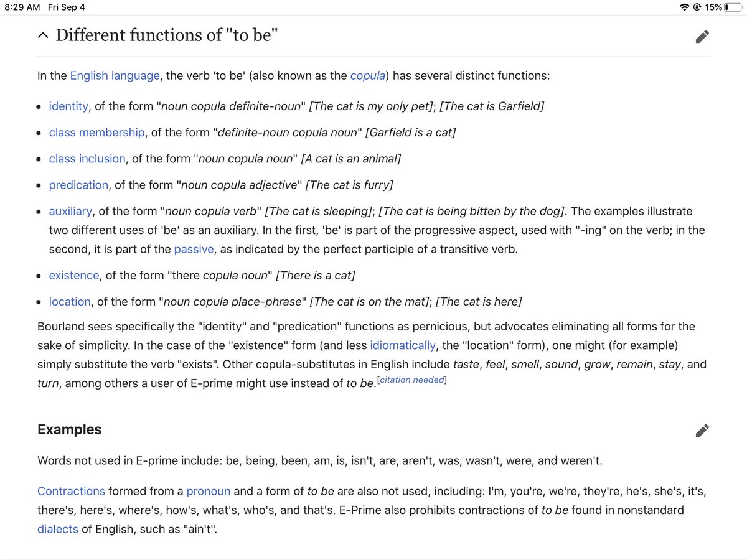Viewport: 747px width, 560px height.
Task: Tap the Wi-Fi status icon
Action: [685, 7]
